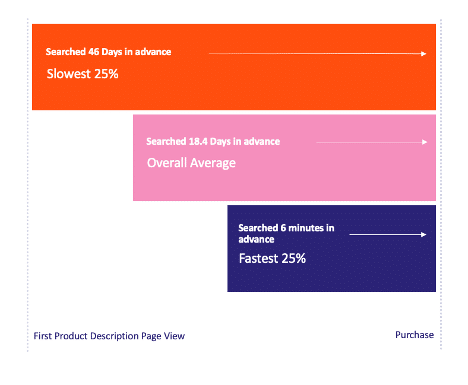Image resolution: width=468 pixels, height=385 pixels.
Task: Click the arrowhead tip in pink bar
Action: [x=425, y=142]
